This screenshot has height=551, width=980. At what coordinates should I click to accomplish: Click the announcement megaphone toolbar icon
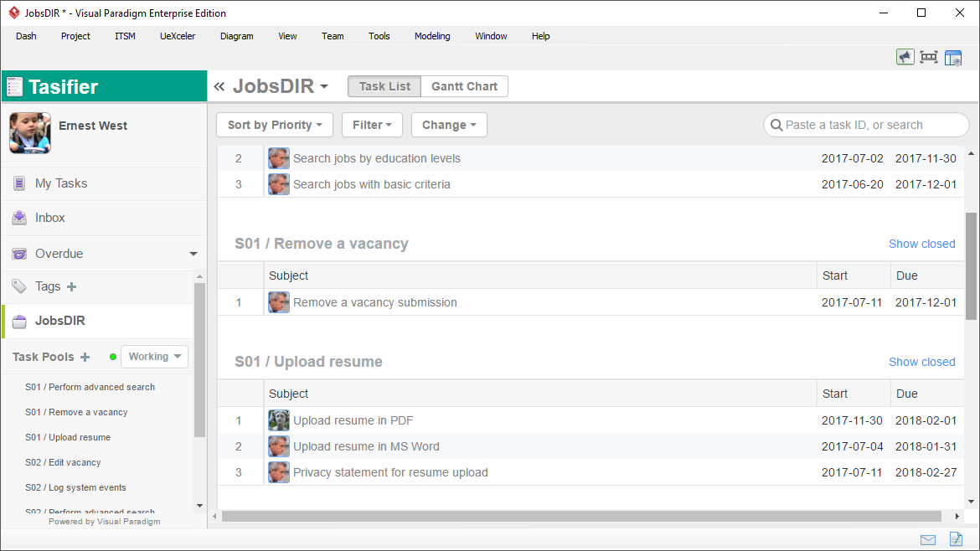905,58
